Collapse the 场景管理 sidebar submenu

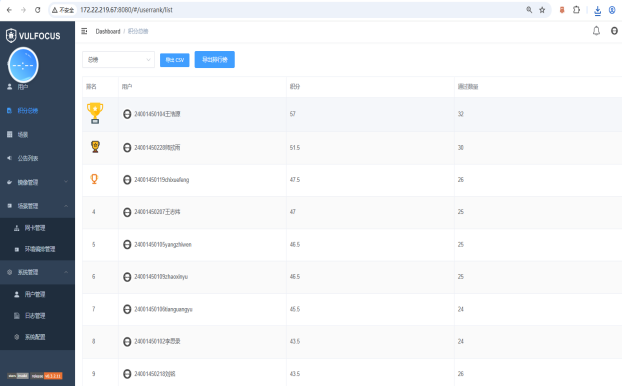[37, 206]
